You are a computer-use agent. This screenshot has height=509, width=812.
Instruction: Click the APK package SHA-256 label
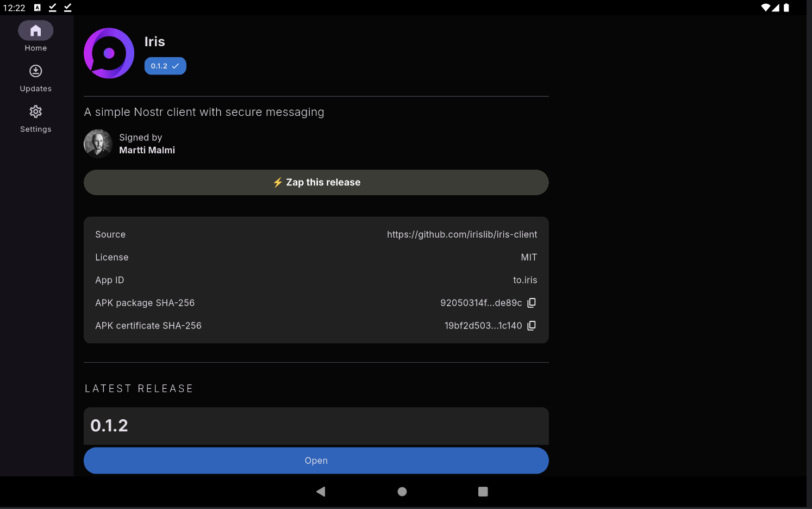click(145, 303)
